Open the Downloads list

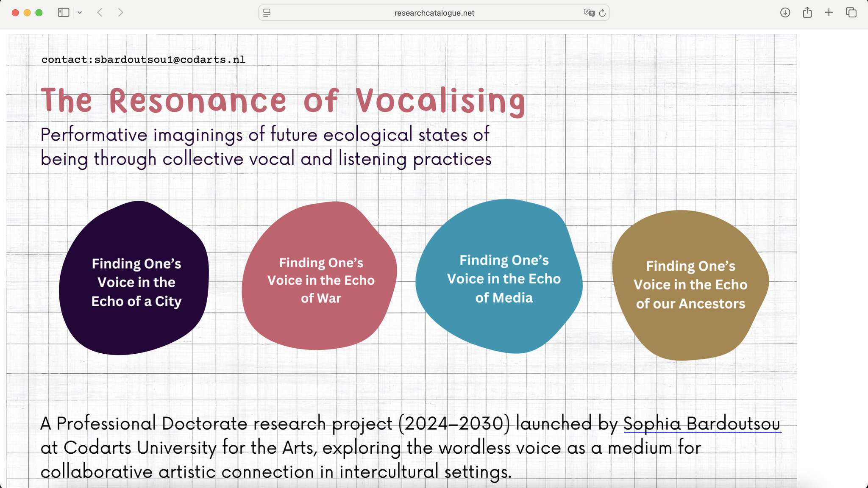point(785,12)
